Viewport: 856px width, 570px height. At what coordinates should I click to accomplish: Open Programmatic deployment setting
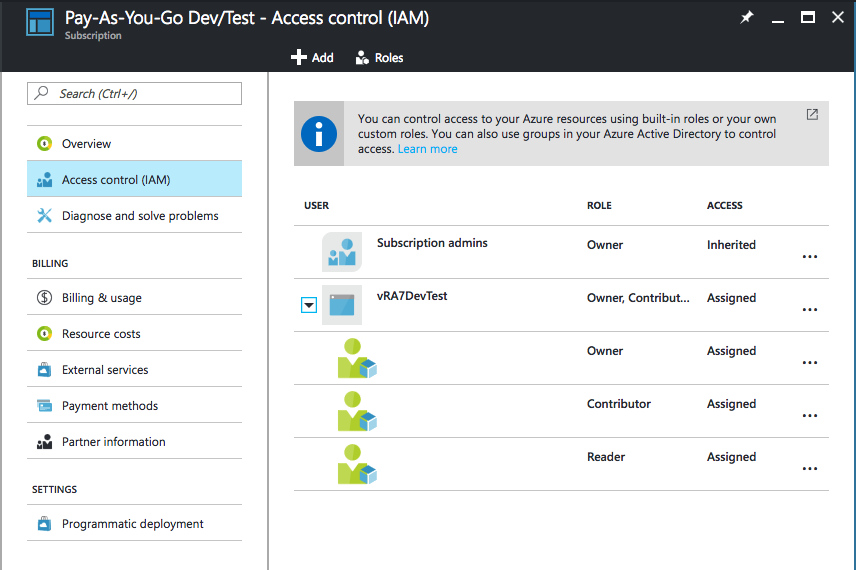pyautogui.click(x=134, y=523)
